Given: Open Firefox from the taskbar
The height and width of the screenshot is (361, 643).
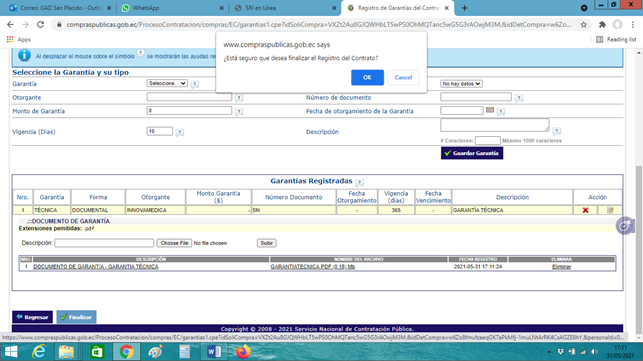Looking at the screenshot, I should pos(243,352).
